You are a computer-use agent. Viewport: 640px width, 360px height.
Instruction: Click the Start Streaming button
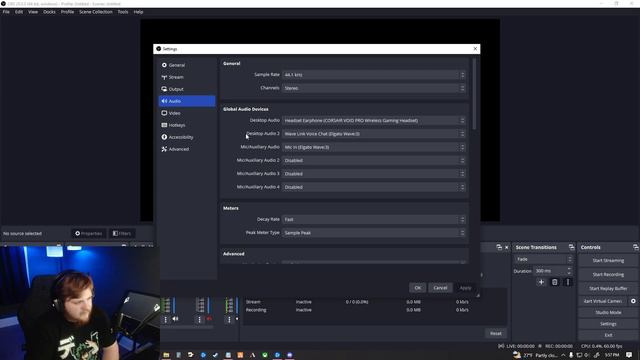[x=608, y=260]
